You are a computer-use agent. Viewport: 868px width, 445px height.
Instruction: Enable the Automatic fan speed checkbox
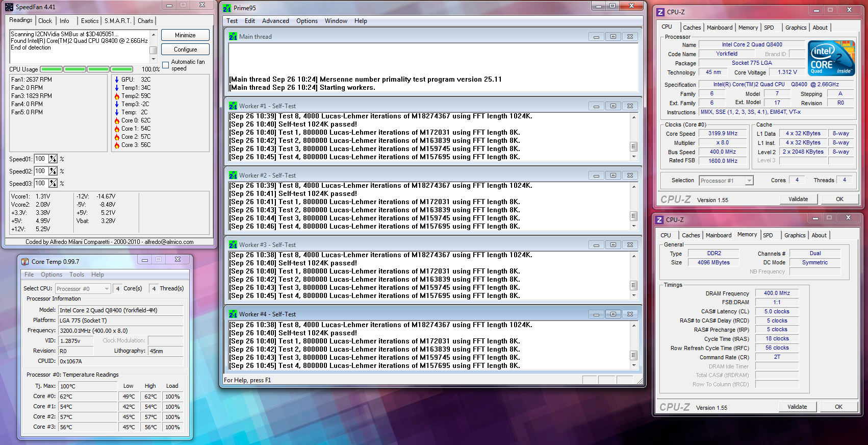click(x=166, y=65)
